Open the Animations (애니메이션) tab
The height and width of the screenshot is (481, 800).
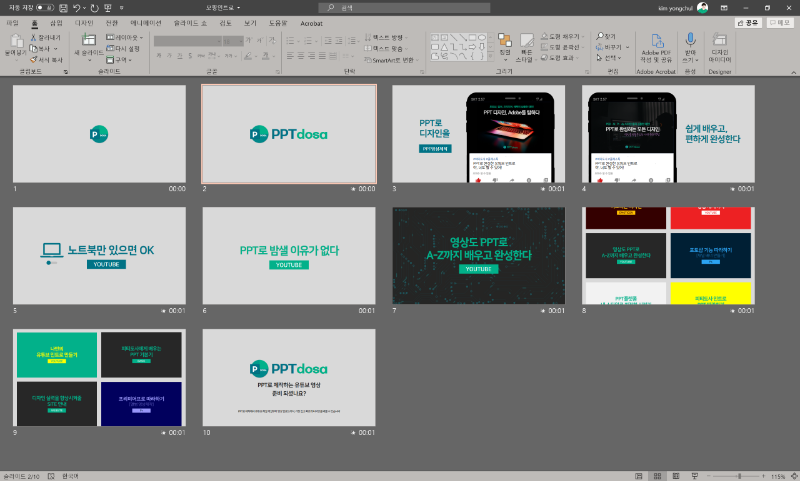146,21
